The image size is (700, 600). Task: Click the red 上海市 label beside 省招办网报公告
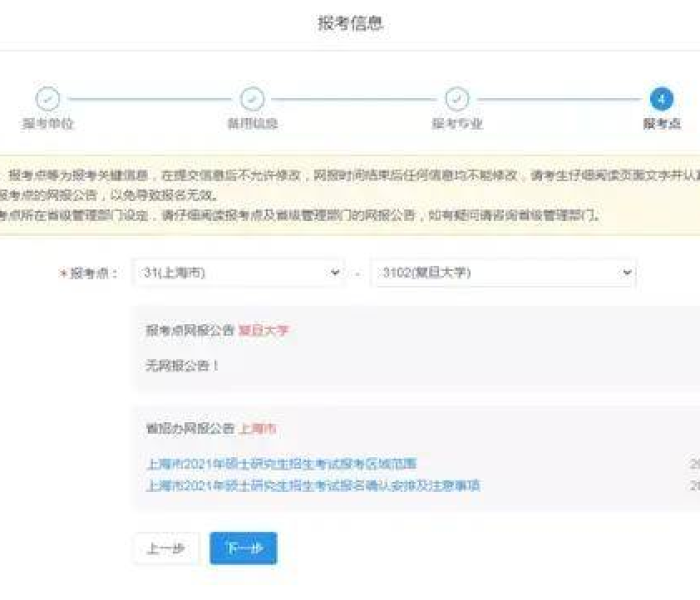coord(257,429)
